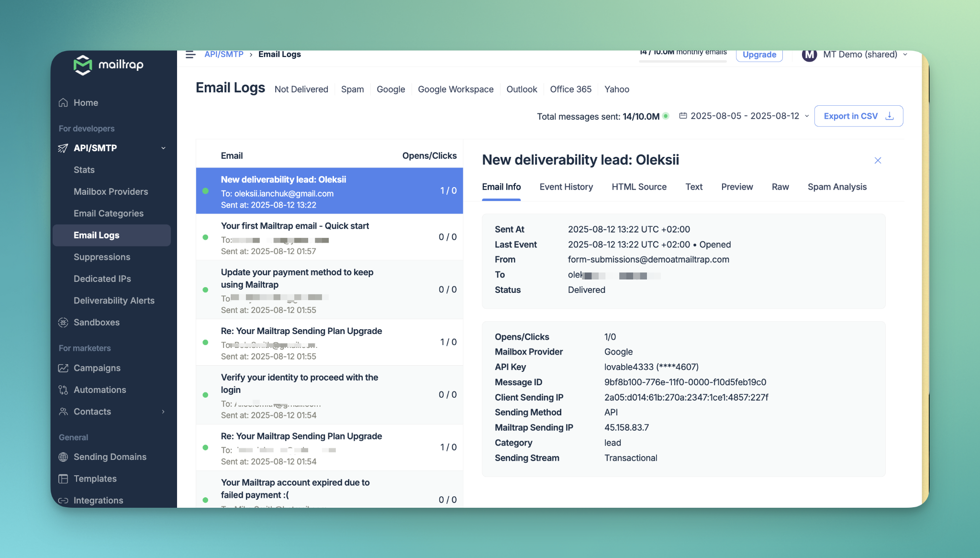Open the Spam Analysis tab

point(837,187)
